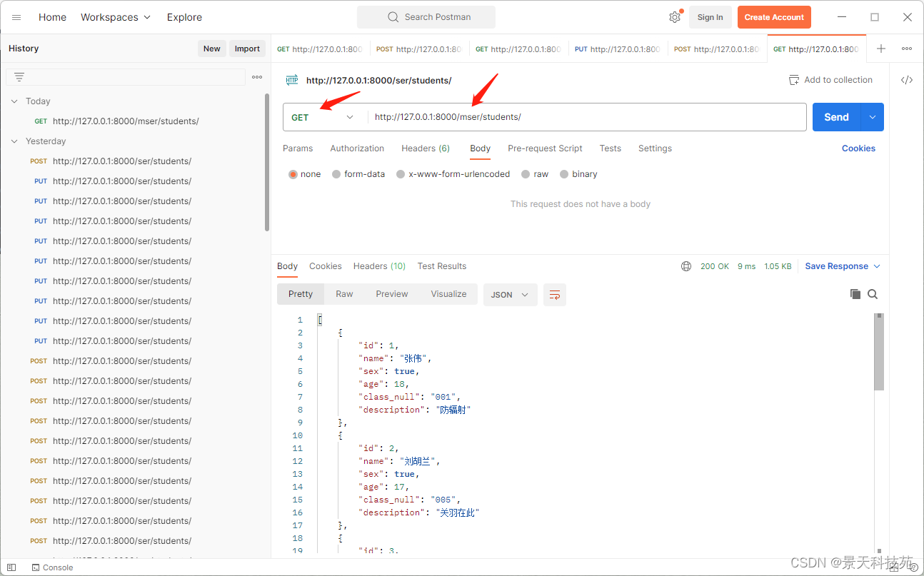This screenshot has height=576, width=924.
Task: Click the Send button
Action: click(836, 117)
